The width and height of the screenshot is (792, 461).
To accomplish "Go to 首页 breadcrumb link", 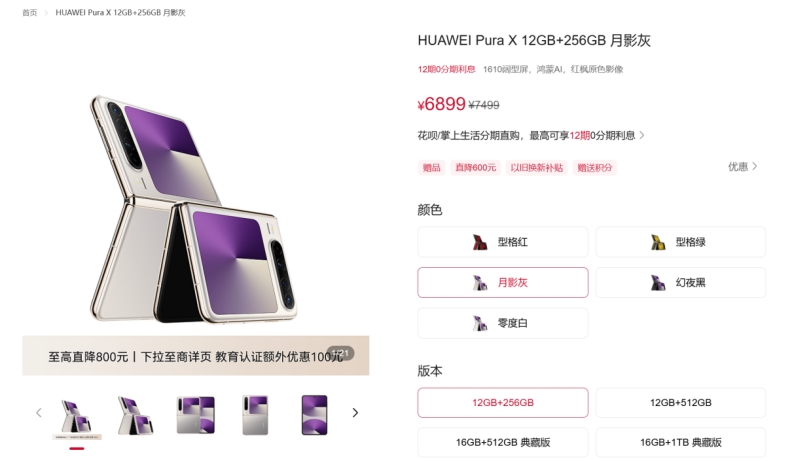I will click(x=30, y=13).
